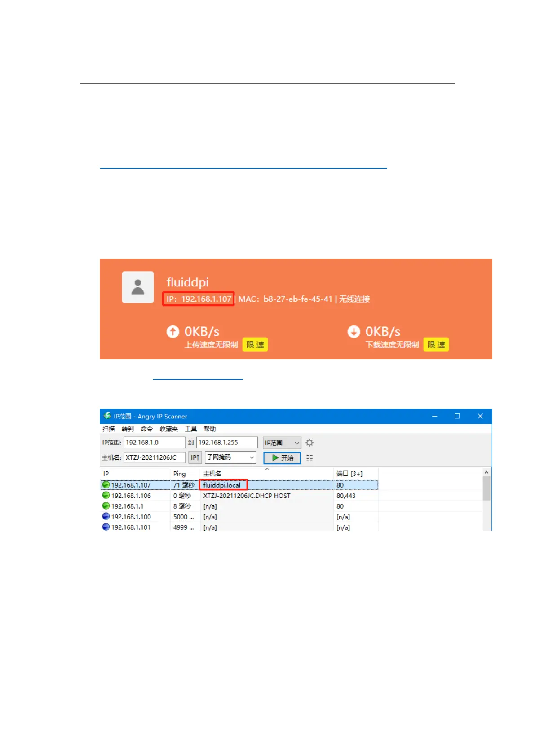This screenshot has width=535, height=756.
Task: Click the 无线连接 connection label
Action: click(354, 299)
